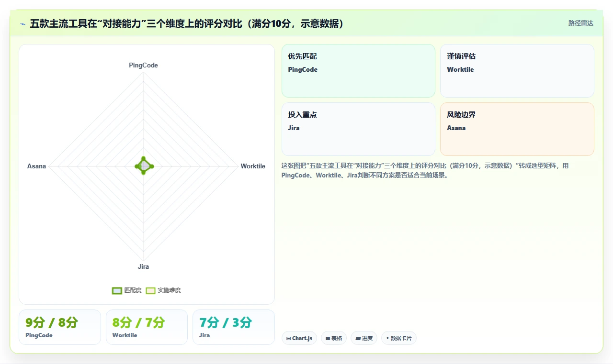Image resolution: width=613 pixels, height=364 pixels.
Task: Select the 风险边界 Asana card
Action: pos(517,129)
